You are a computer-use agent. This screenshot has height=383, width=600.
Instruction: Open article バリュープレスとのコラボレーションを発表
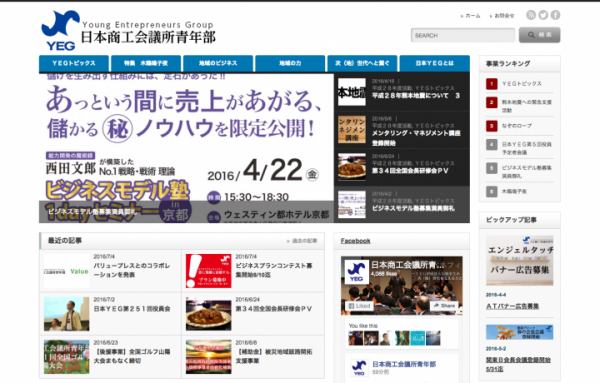[132, 270]
